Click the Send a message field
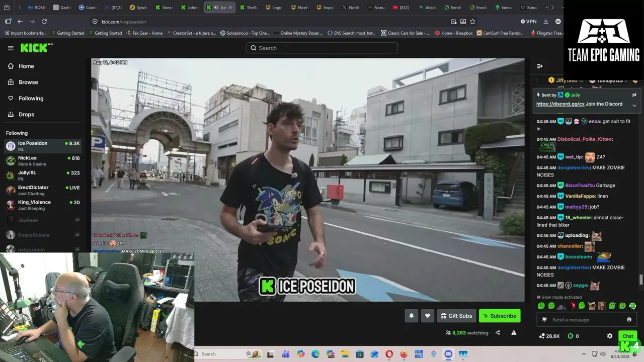Screen dimensions: 644x362 pos(586,320)
